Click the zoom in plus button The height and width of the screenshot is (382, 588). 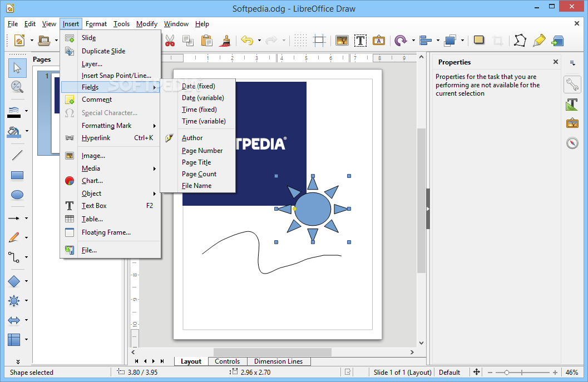[x=555, y=372]
